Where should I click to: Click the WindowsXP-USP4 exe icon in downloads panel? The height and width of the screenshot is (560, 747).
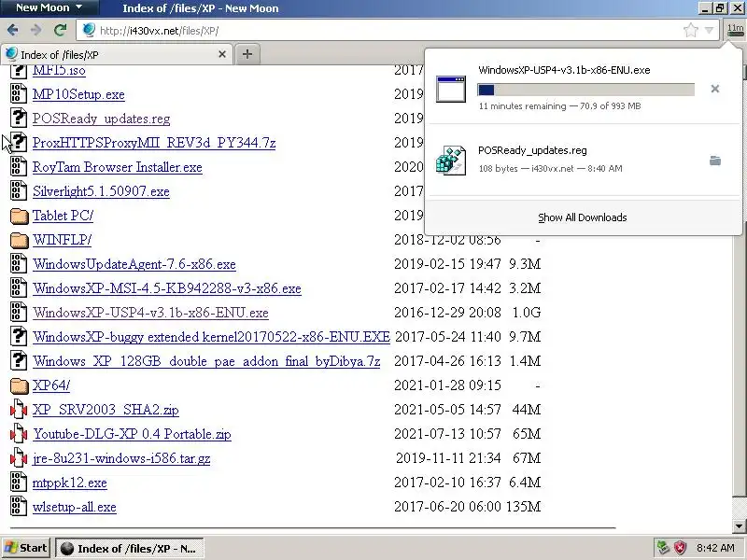451,89
